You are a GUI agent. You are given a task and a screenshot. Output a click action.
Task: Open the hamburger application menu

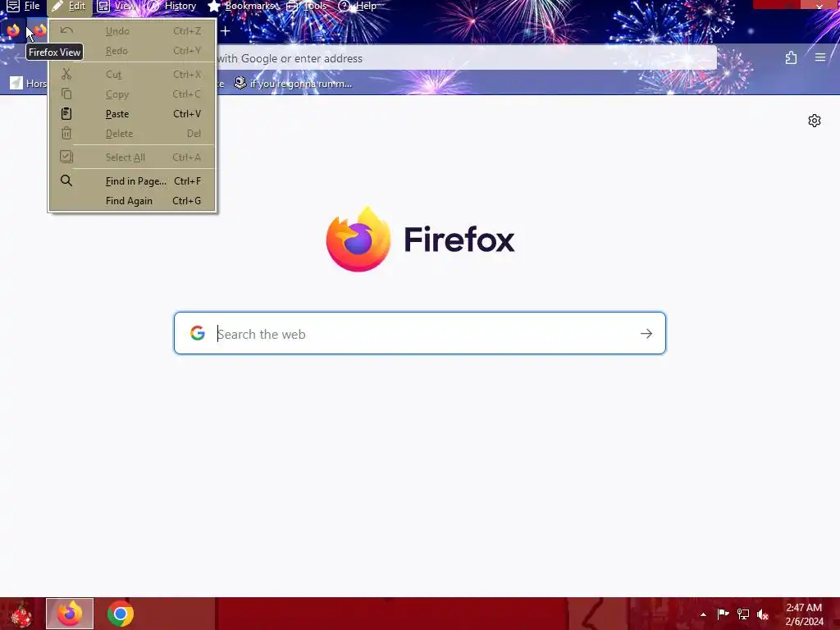[x=820, y=57]
